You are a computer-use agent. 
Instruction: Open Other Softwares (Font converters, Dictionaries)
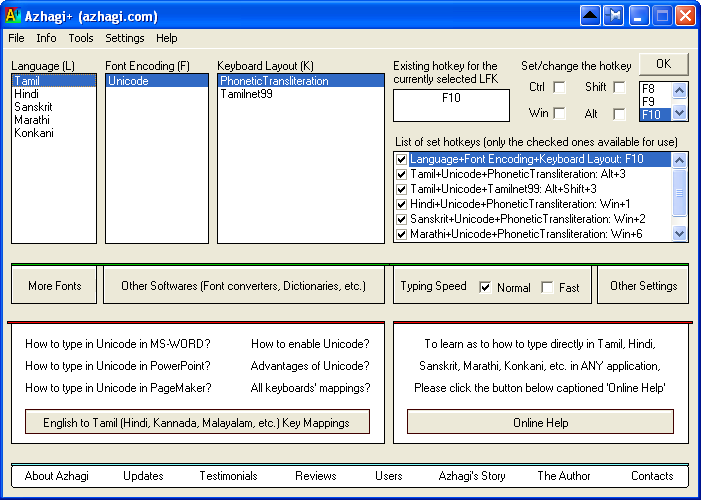[x=244, y=285]
